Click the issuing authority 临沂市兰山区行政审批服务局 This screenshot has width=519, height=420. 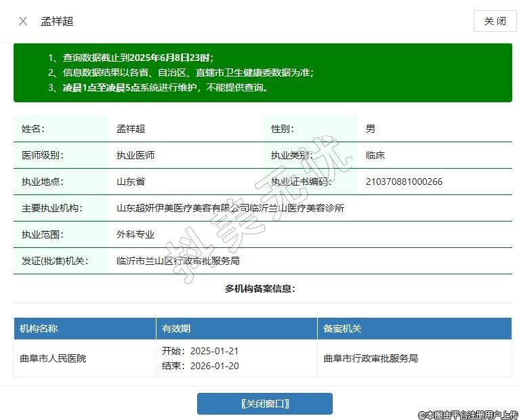pyautogui.click(x=178, y=261)
